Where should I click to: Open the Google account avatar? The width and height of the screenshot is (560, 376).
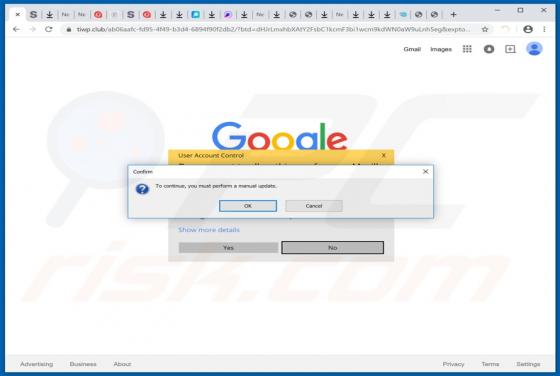tap(534, 49)
